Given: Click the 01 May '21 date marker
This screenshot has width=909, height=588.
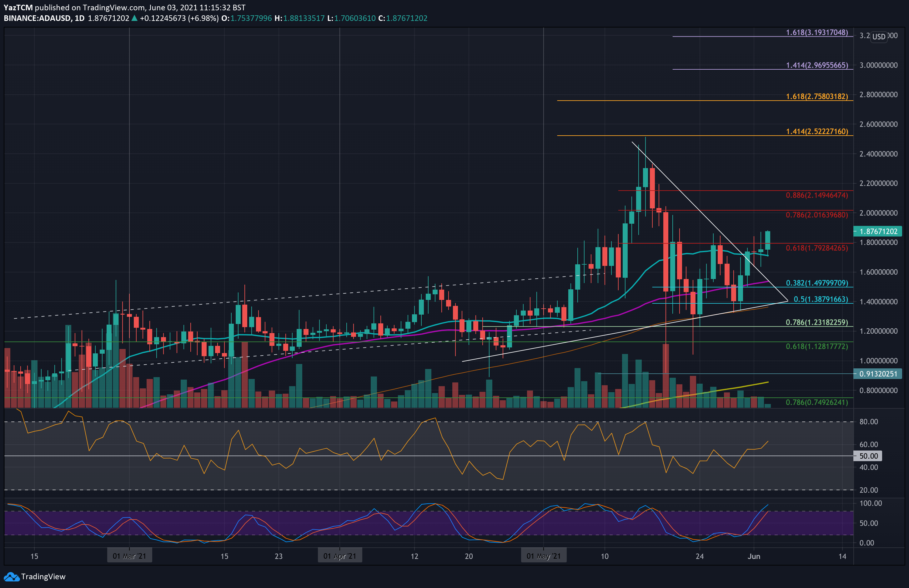Looking at the screenshot, I should point(544,556).
